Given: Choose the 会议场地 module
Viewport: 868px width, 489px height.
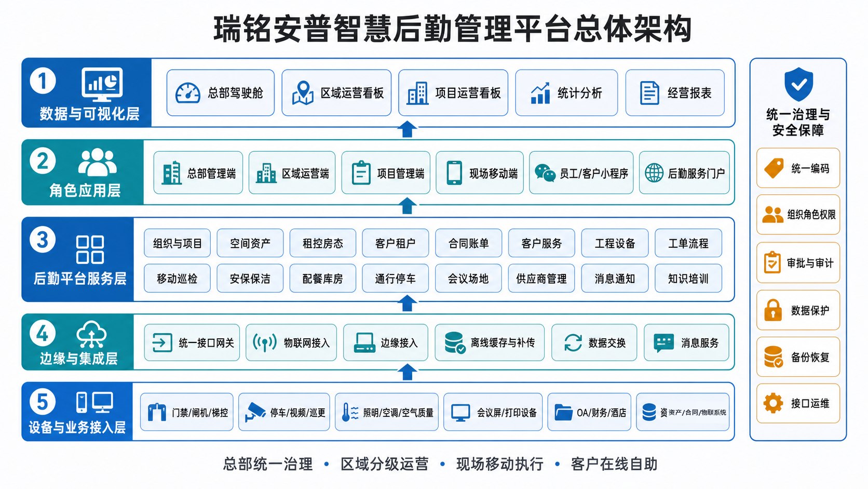Looking at the screenshot, I should (x=469, y=279).
